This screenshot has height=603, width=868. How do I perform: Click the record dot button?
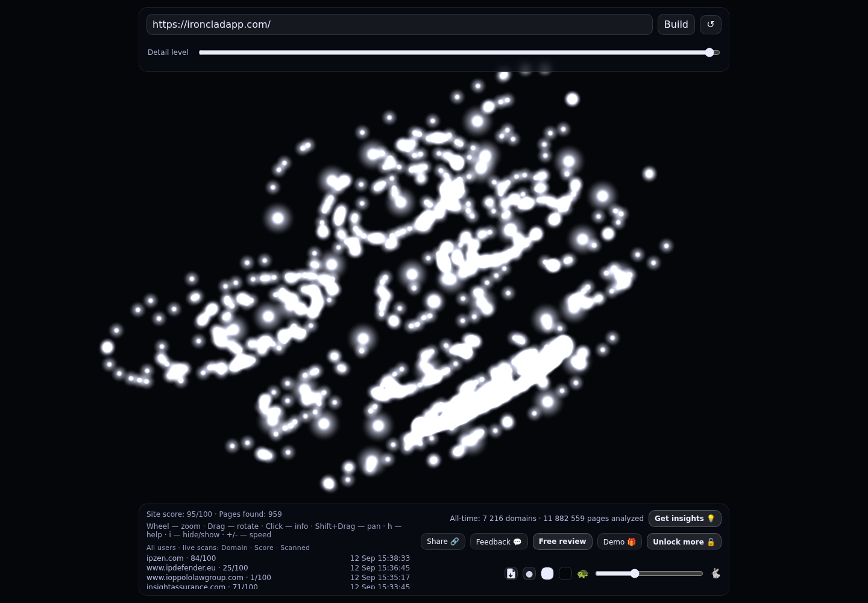pyautogui.click(x=529, y=573)
